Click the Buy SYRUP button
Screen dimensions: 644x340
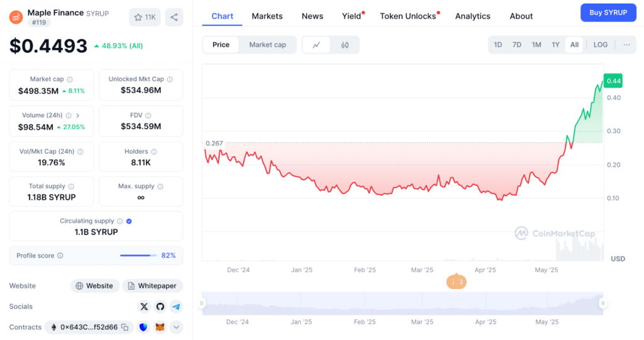pos(608,13)
